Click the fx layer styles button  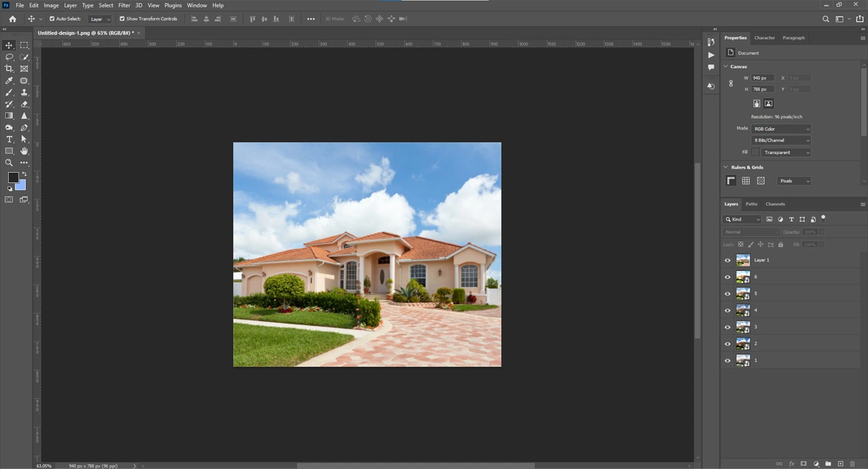(x=791, y=464)
